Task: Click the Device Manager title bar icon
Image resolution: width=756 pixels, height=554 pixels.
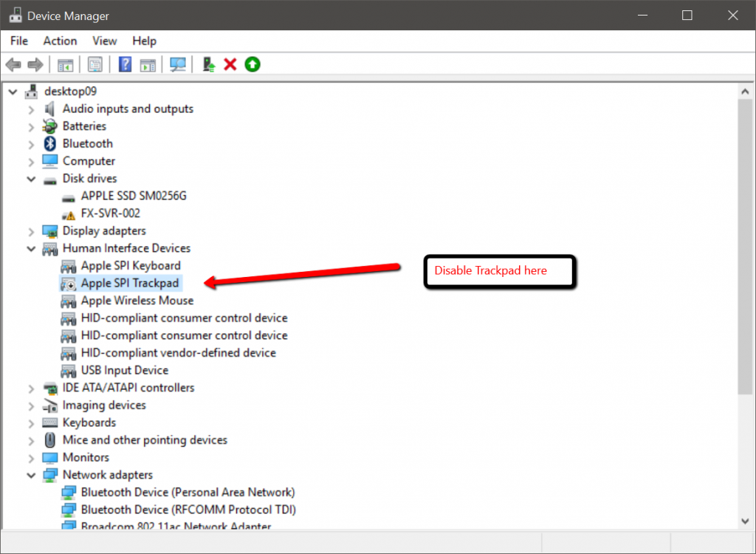Action: pos(16,15)
